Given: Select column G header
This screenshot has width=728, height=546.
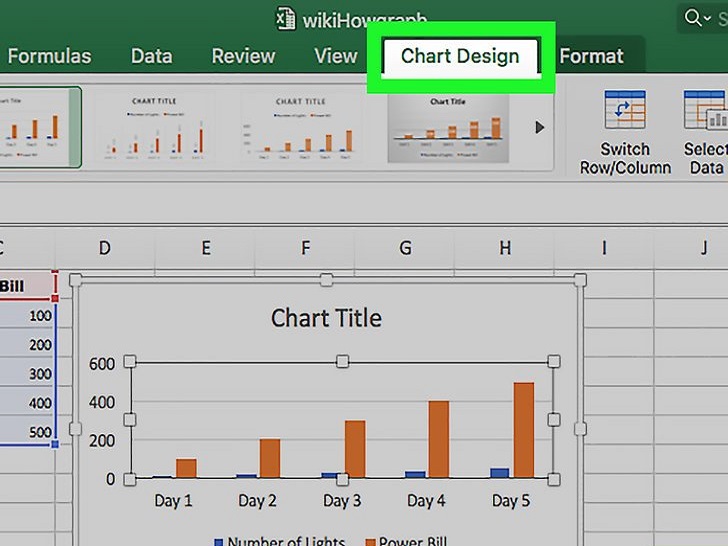Looking at the screenshot, I should coord(405,248).
